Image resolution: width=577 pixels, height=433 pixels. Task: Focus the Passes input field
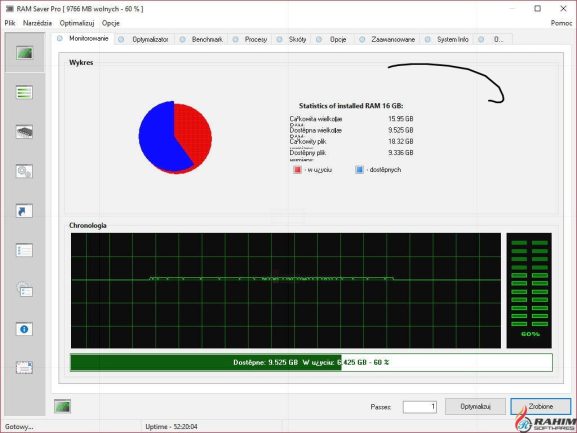click(x=420, y=407)
